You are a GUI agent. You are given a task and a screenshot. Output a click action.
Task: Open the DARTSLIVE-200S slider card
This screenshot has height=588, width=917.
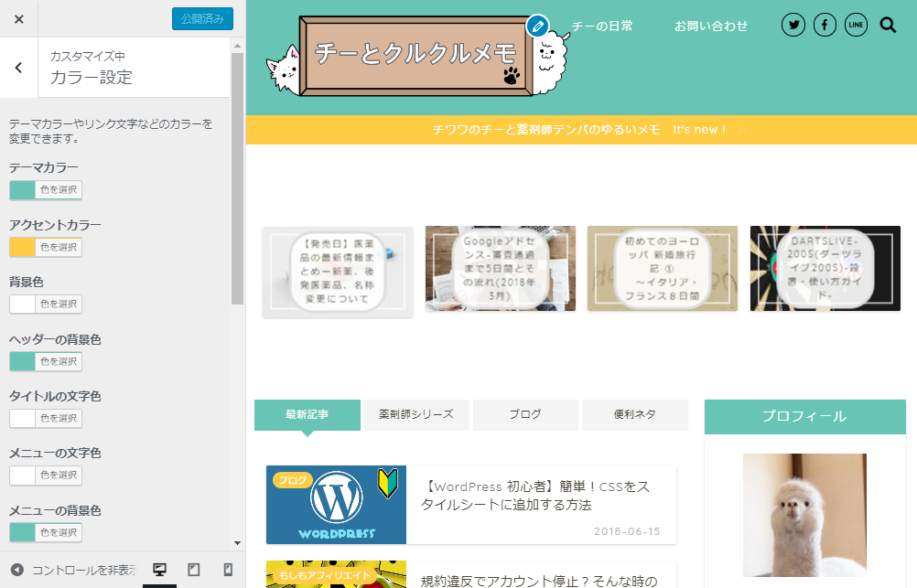(825, 269)
